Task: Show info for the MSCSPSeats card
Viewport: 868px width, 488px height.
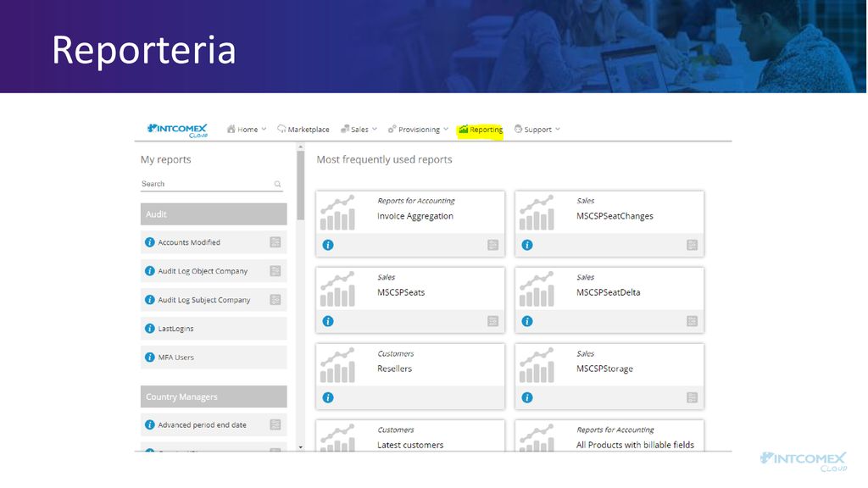Action: click(328, 321)
